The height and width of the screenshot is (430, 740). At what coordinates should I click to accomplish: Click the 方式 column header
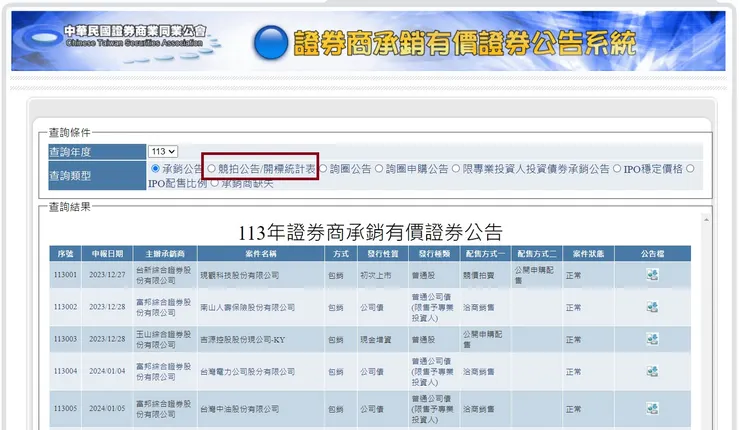341,253
